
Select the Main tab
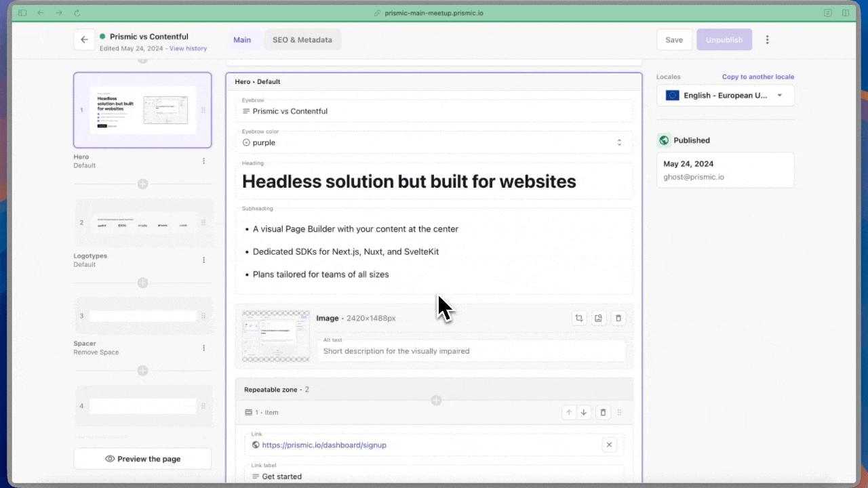(242, 40)
